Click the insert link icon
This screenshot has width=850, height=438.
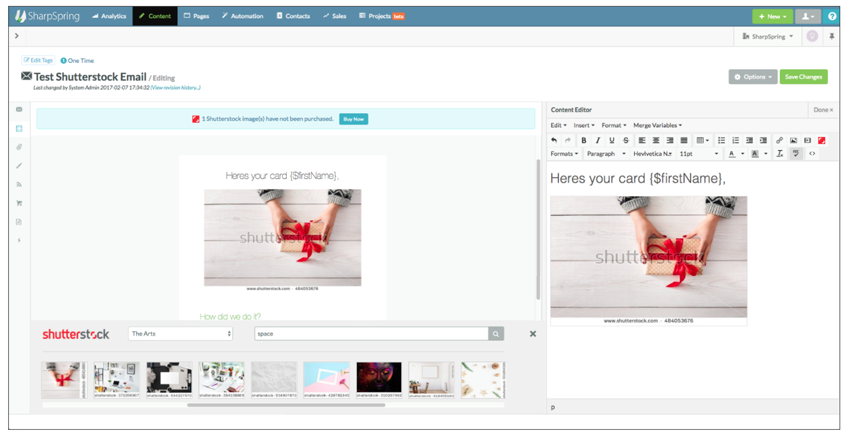click(779, 140)
